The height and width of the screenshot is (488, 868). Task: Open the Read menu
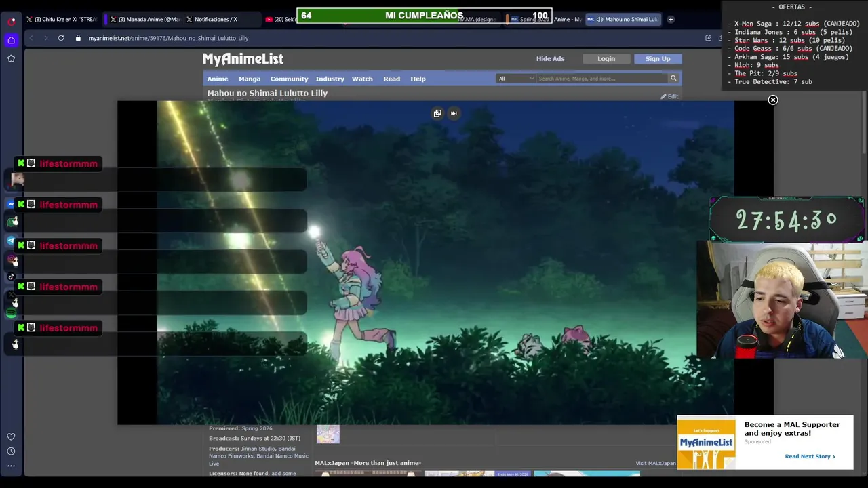click(392, 79)
